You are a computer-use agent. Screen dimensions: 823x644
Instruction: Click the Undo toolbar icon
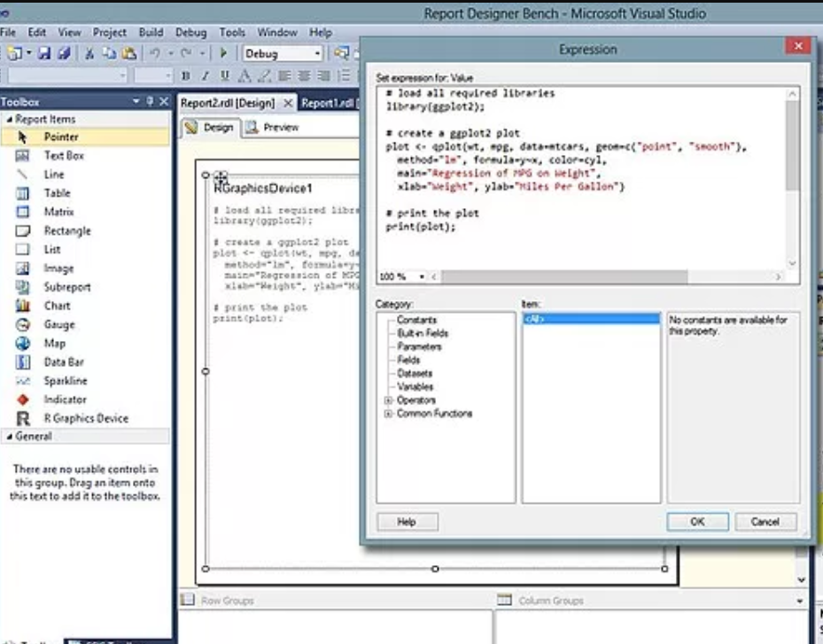coord(155,53)
